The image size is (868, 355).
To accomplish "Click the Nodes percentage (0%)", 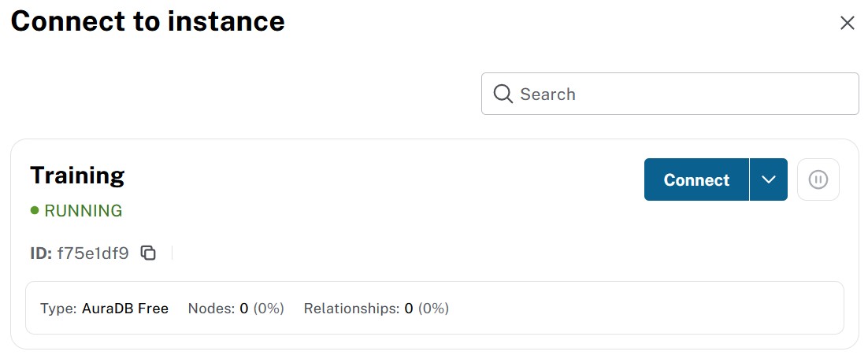I will coord(269,309).
